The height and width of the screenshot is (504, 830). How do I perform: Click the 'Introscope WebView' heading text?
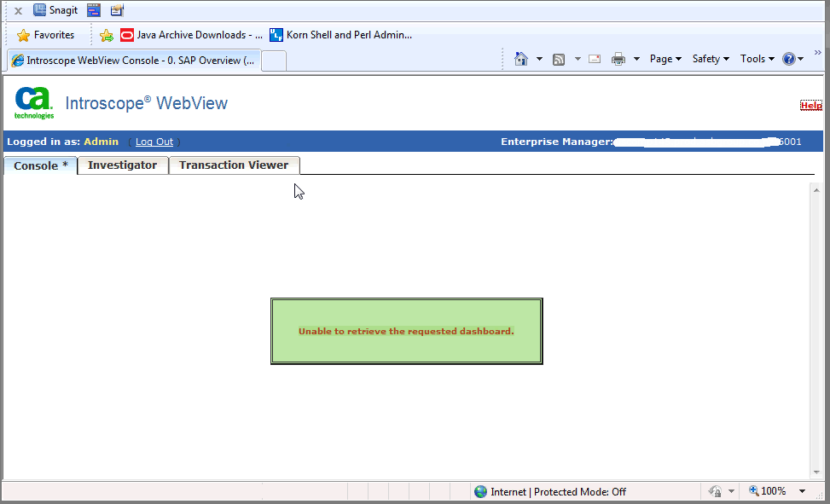147,103
